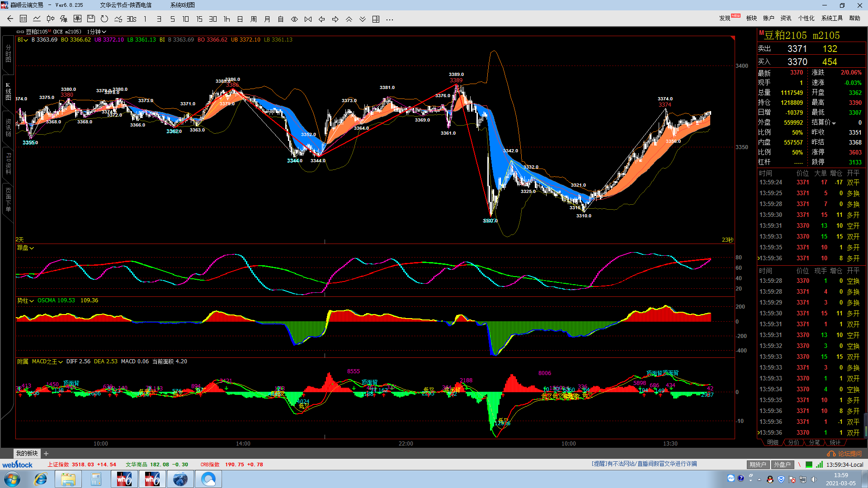Click the double-chevron-up toolbar icon
The image size is (868, 488).
349,19
